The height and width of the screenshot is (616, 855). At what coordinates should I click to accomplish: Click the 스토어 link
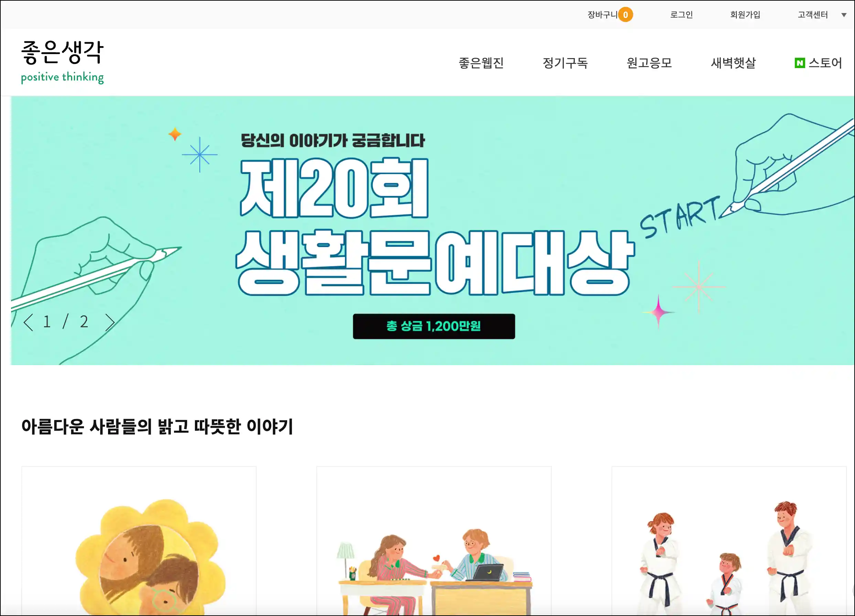pos(825,63)
